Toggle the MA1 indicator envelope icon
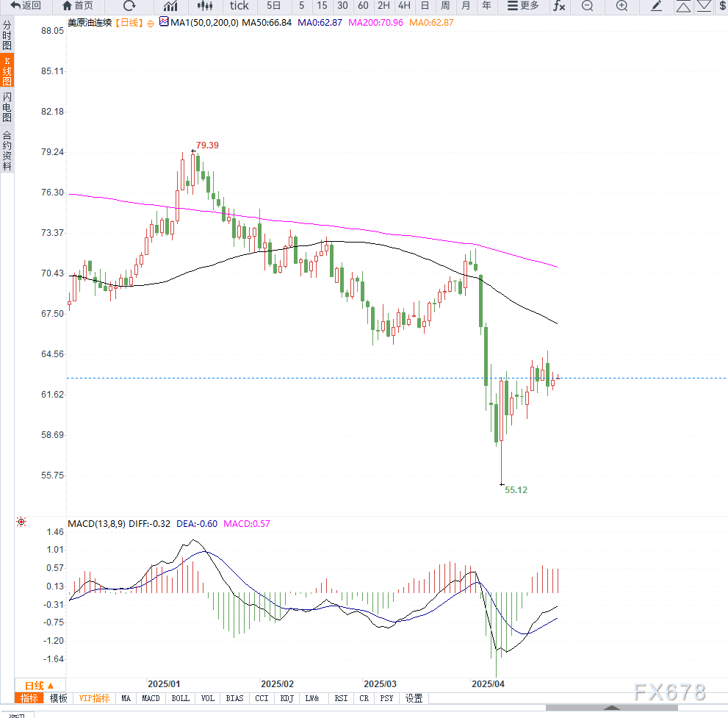Image resolution: width=728 pixels, height=718 pixels. (x=164, y=23)
